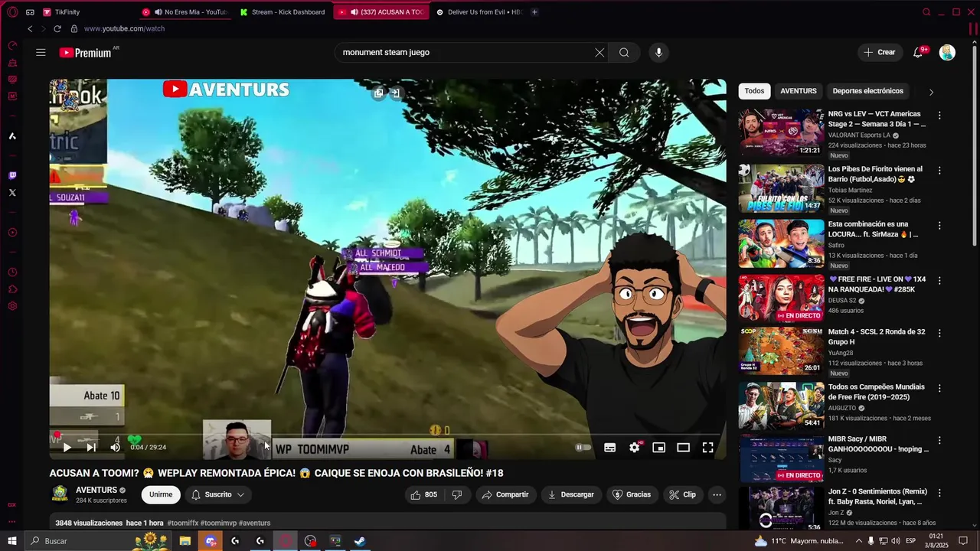Viewport: 980px width, 551px height.
Task: Open a new browser tab
Action: point(534,12)
